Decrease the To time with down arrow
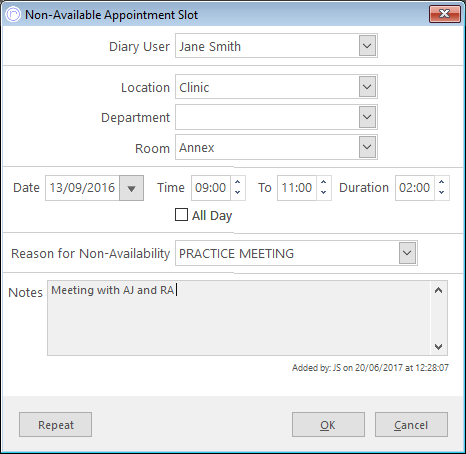This screenshot has height=454, width=466. click(323, 192)
